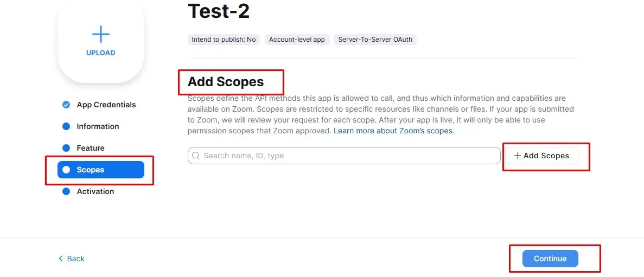
Task: Click the blue Continue button
Action: coord(550,259)
